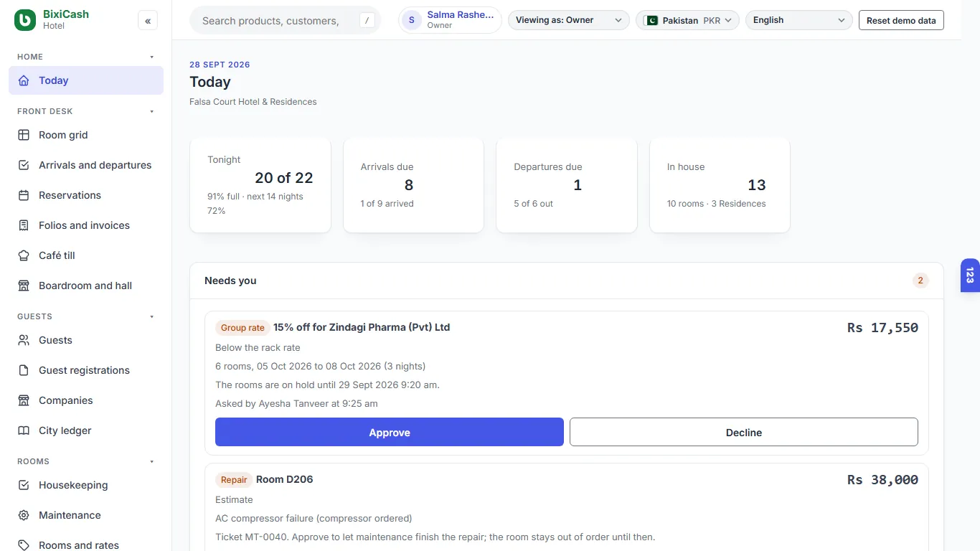
Task: Click the Room D206 repair title
Action: tap(285, 479)
